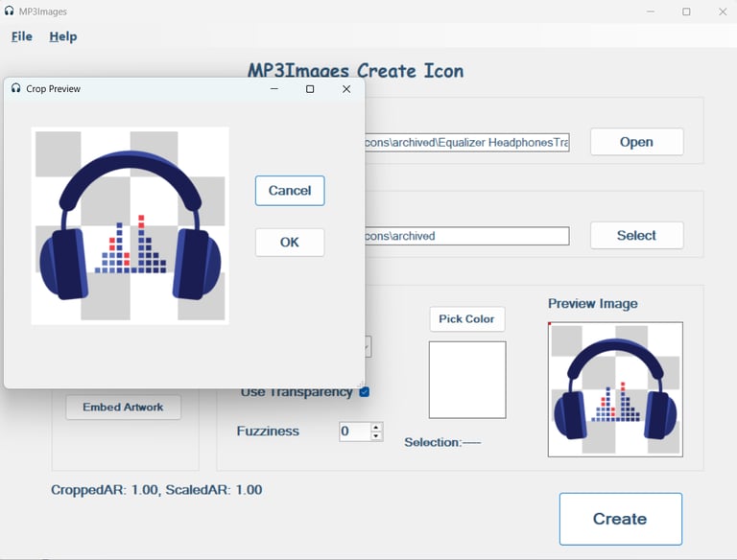Screen dimensions: 737x560
Task: Open the Help menu
Action: (63, 36)
